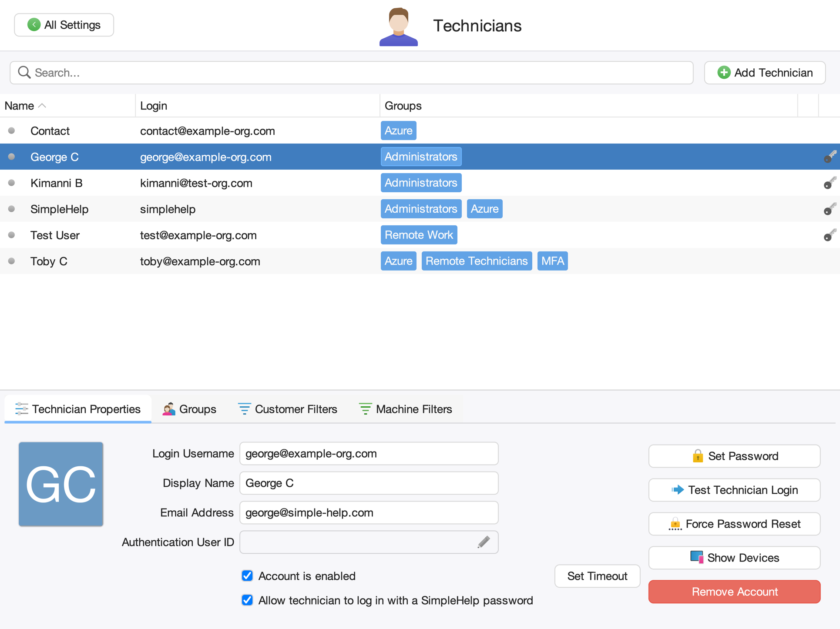840x629 pixels.
Task: Click Set Password button
Action: (734, 456)
